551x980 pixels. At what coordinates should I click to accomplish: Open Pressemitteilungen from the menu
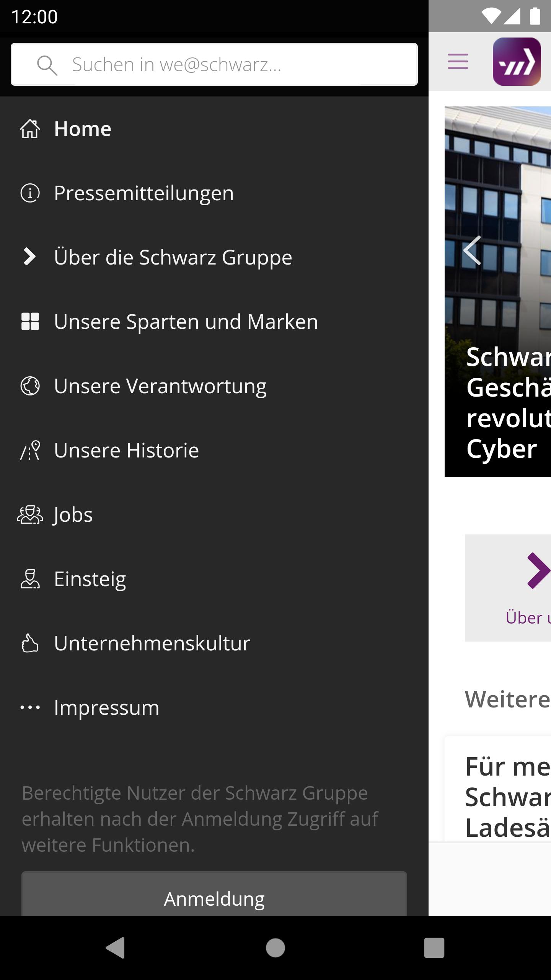214,193
